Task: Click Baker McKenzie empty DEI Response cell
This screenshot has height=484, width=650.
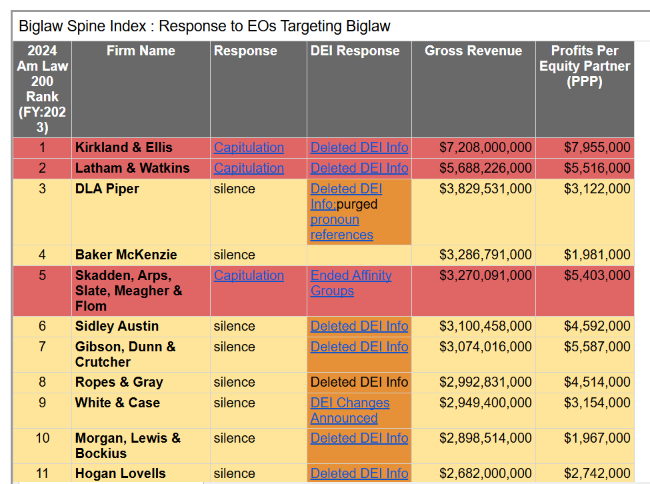Action: point(359,255)
